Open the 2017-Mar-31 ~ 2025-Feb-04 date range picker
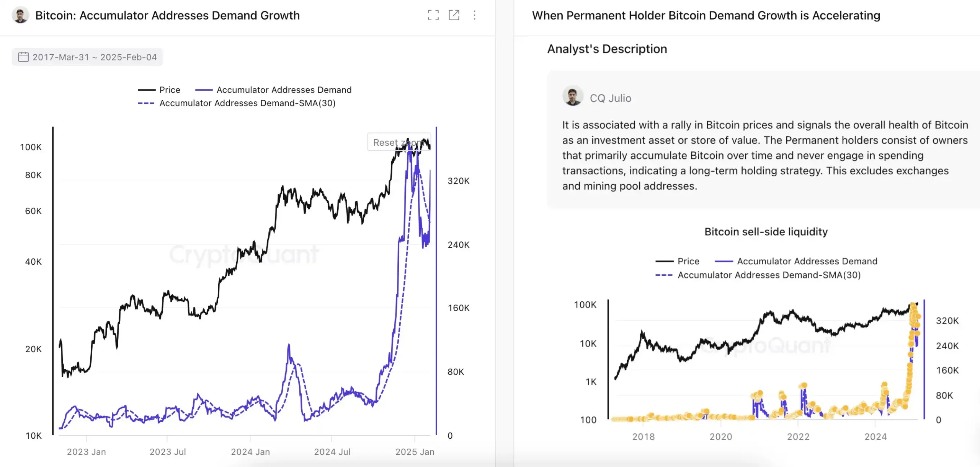The image size is (980, 467). point(94,57)
